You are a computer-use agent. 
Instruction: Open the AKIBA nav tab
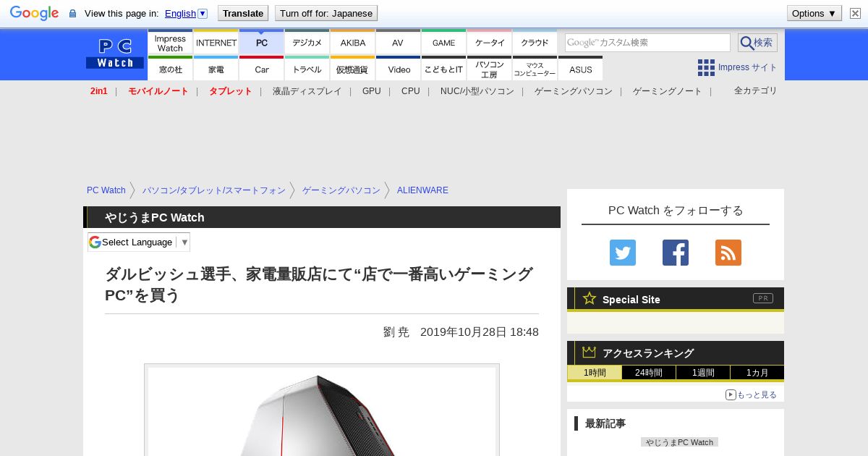point(353,43)
